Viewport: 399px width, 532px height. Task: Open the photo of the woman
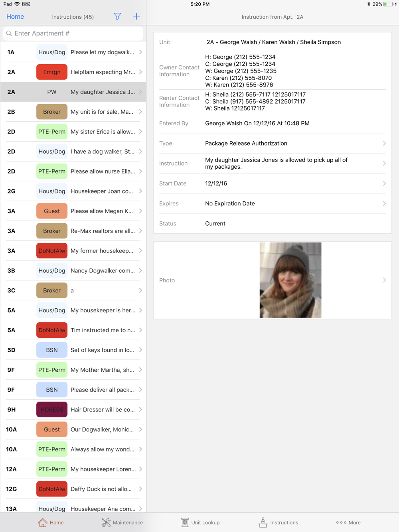click(290, 280)
